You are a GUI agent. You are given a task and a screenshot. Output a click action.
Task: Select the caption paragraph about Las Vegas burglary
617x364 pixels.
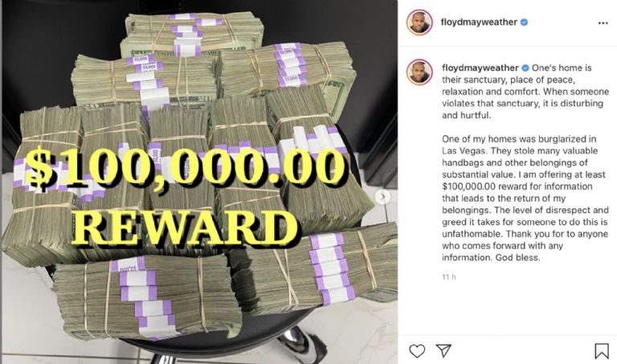pos(525,198)
